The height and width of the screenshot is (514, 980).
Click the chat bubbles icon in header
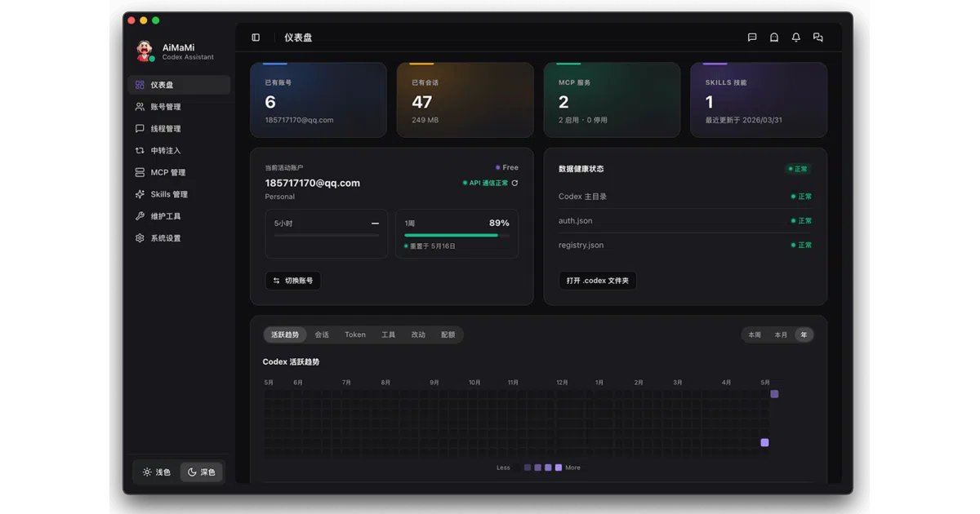coord(817,38)
